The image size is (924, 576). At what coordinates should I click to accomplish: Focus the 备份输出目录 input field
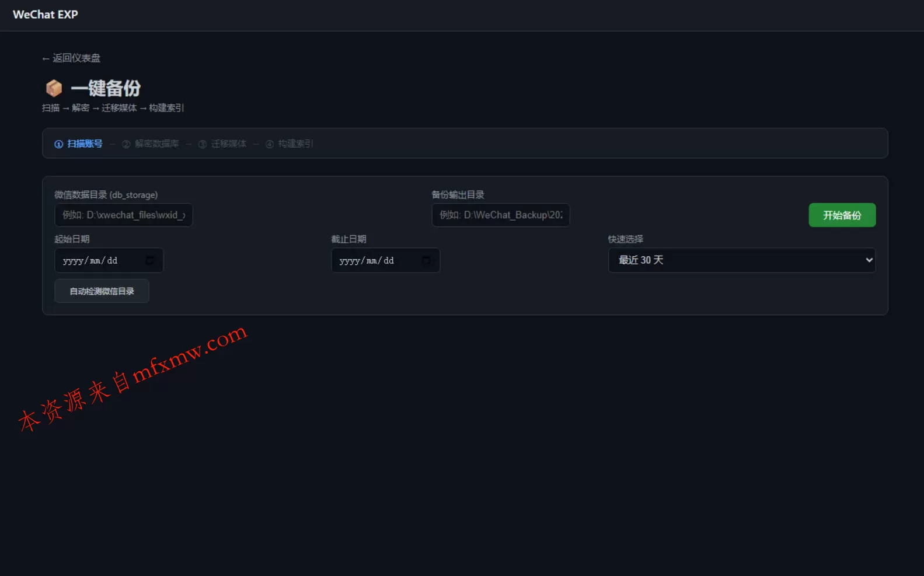point(501,215)
